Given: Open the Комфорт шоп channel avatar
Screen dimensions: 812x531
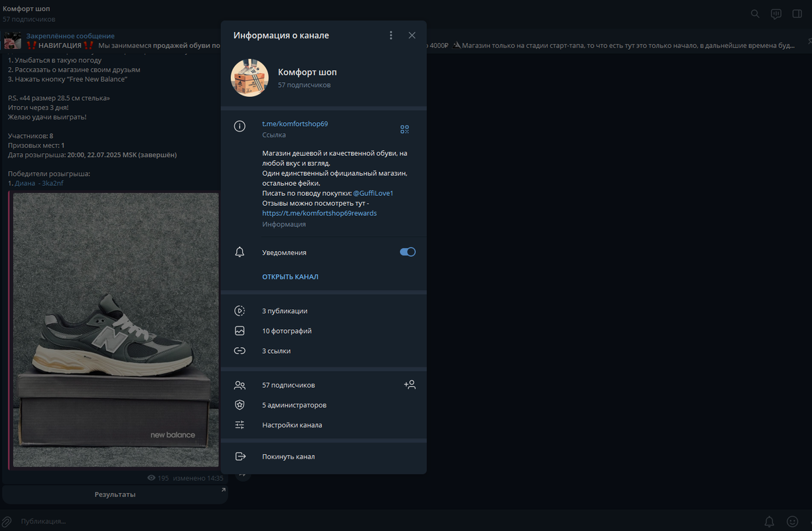Looking at the screenshot, I should 249,78.
